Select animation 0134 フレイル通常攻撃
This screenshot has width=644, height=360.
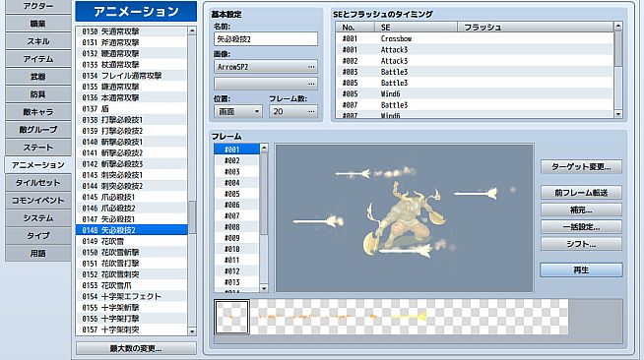pyautogui.click(x=132, y=76)
